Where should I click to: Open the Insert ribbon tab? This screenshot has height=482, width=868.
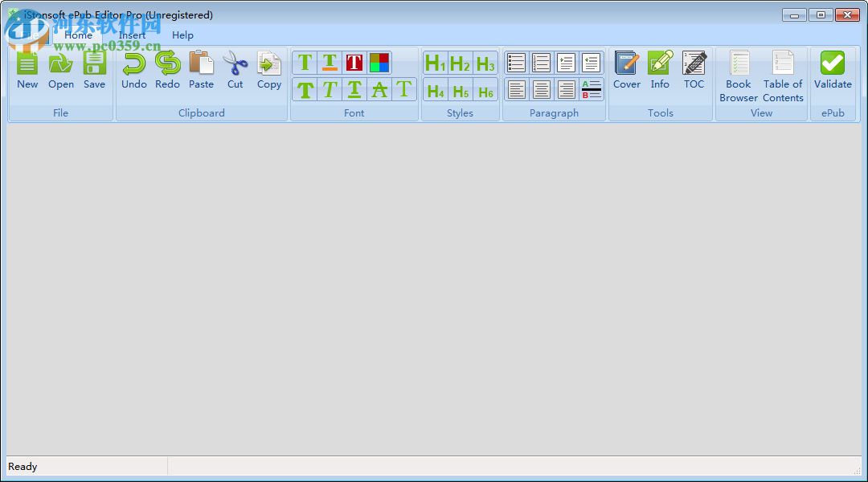tap(132, 35)
